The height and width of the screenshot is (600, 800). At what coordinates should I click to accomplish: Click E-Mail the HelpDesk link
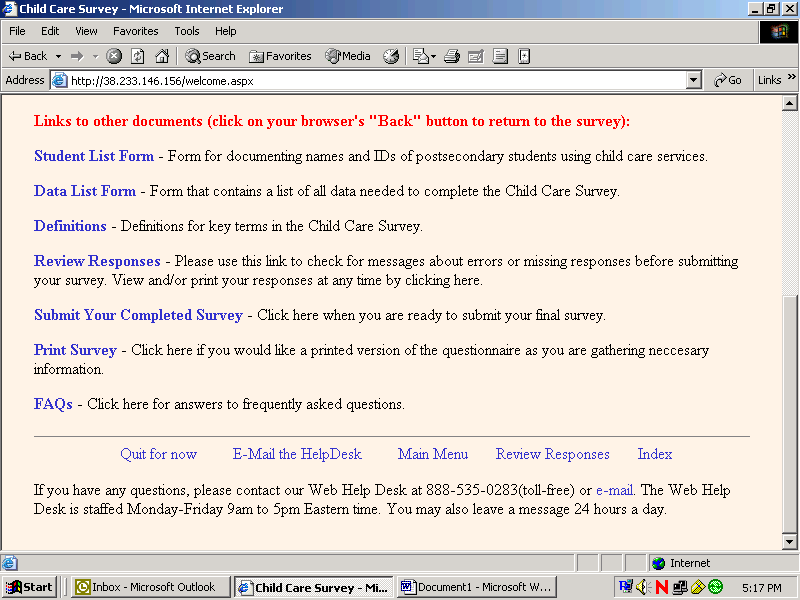[297, 454]
